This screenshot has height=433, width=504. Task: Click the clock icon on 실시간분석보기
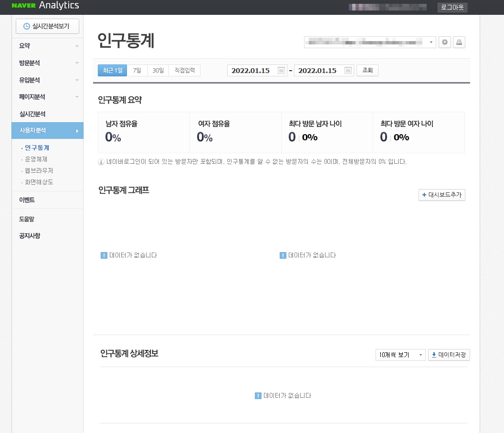coord(27,26)
